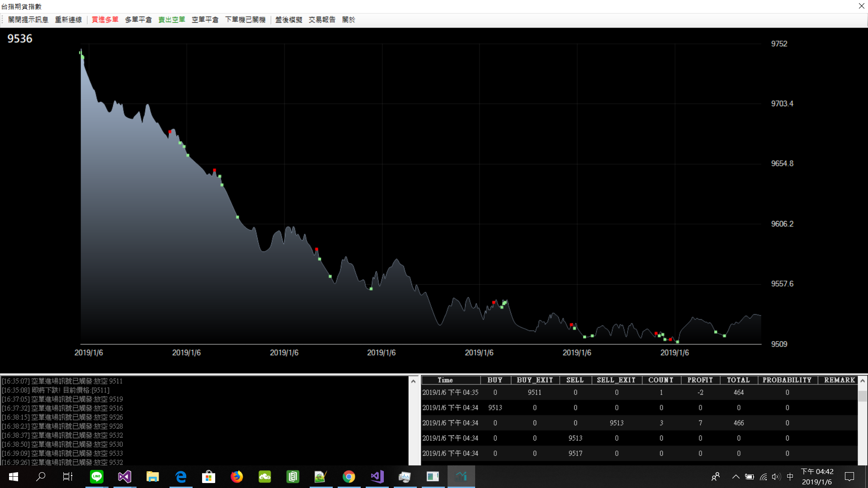Screen dimensions: 868x488
Task: Open Microsoft Edge from taskbar
Action: pyautogui.click(x=181, y=477)
